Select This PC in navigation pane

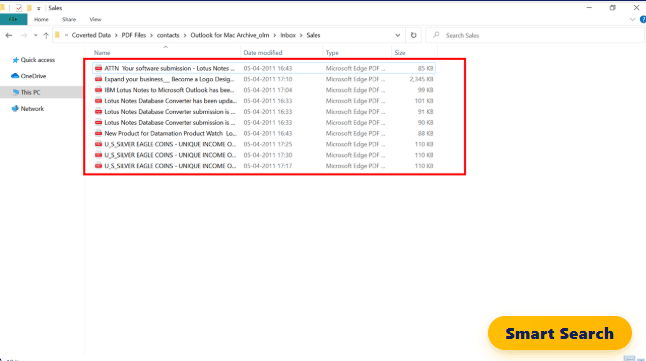pyautogui.click(x=30, y=92)
